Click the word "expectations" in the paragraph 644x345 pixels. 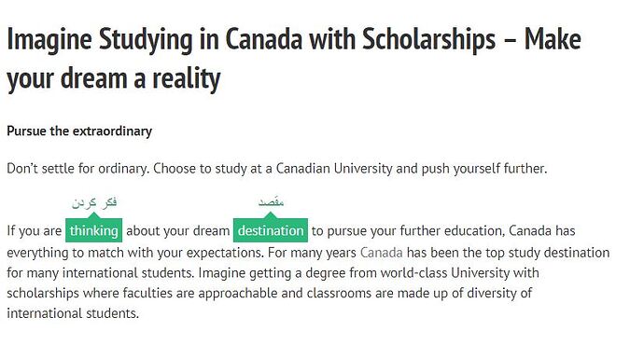(x=225, y=253)
